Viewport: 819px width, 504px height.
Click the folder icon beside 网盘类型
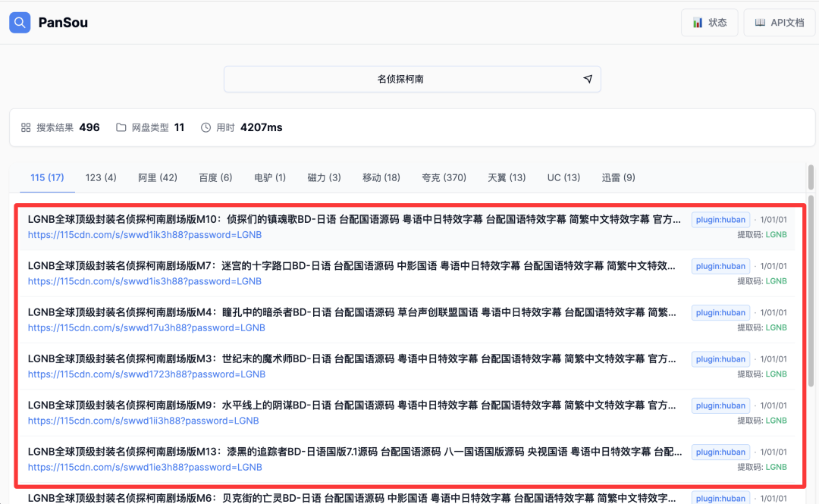121,127
